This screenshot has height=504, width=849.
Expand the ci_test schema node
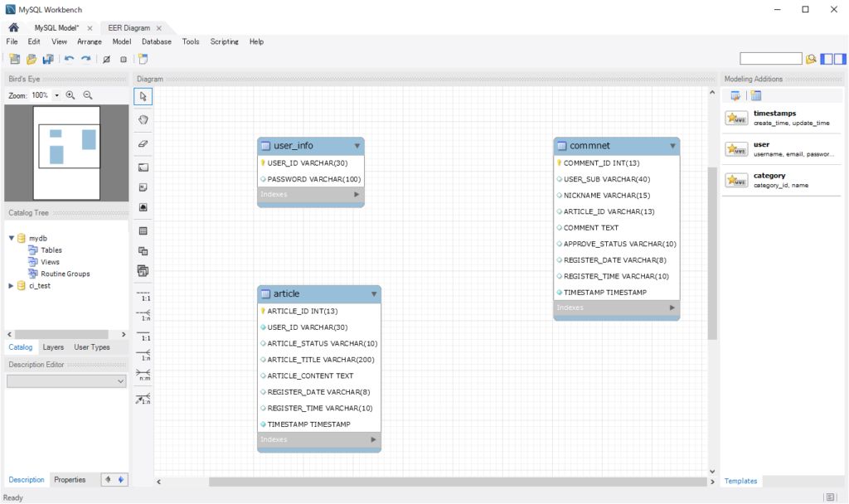point(11,286)
